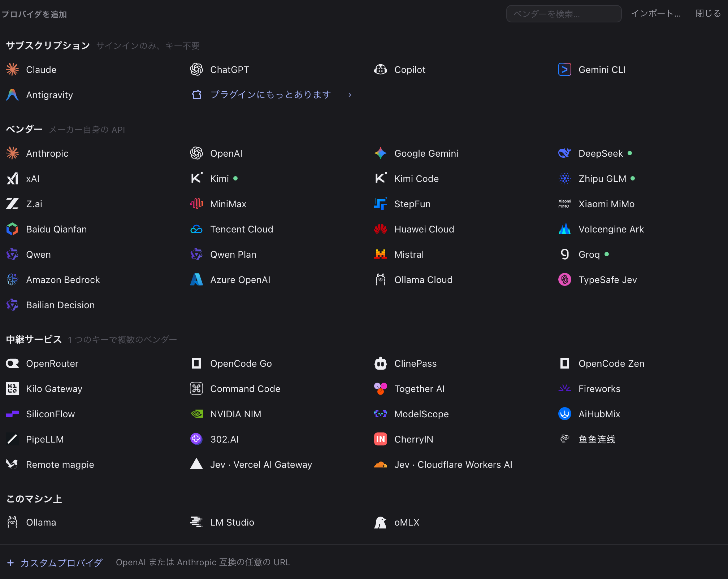Focus the ベンダーを検索 search field
Image resolution: width=728 pixels, height=579 pixels.
(564, 14)
